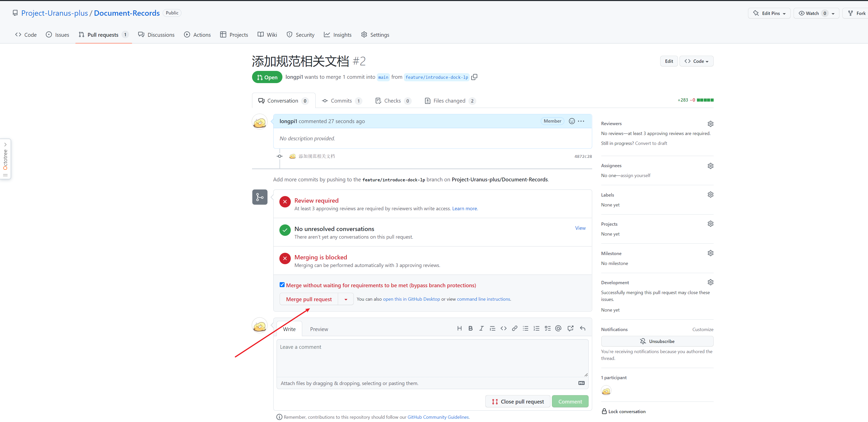Open the merge method dropdown arrow
The width and height of the screenshot is (868, 422).
click(x=346, y=299)
